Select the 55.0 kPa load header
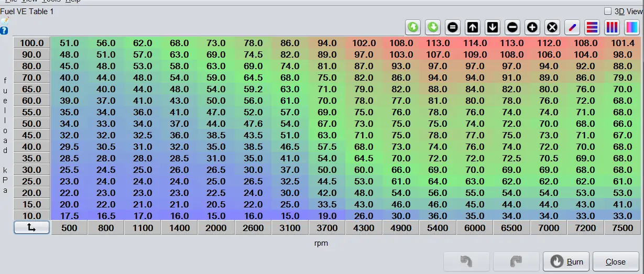Screen dimensions: 644x274 (x=32, y=112)
